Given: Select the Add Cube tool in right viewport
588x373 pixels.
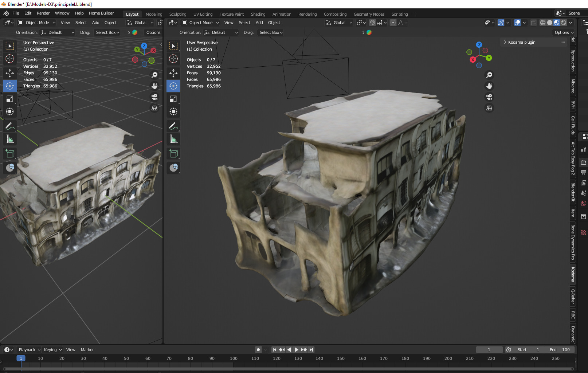Looking at the screenshot, I should (173, 154).
